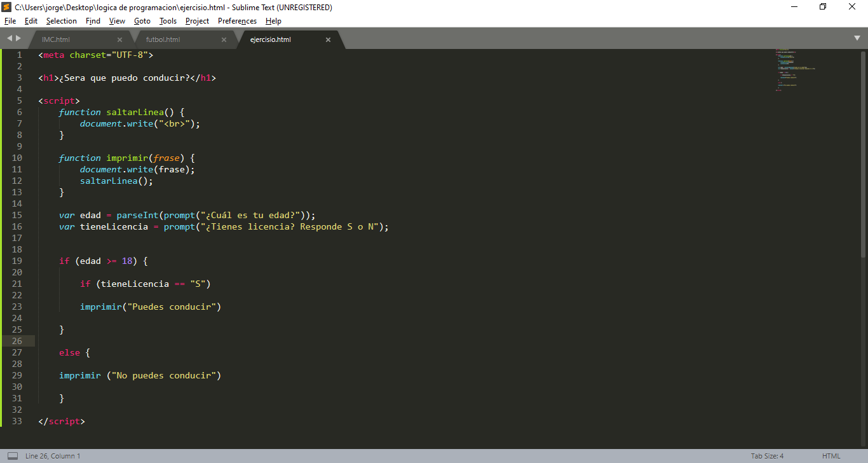Minimize the Sublime Text window
The image size is (868, 463).
(795, 7)
